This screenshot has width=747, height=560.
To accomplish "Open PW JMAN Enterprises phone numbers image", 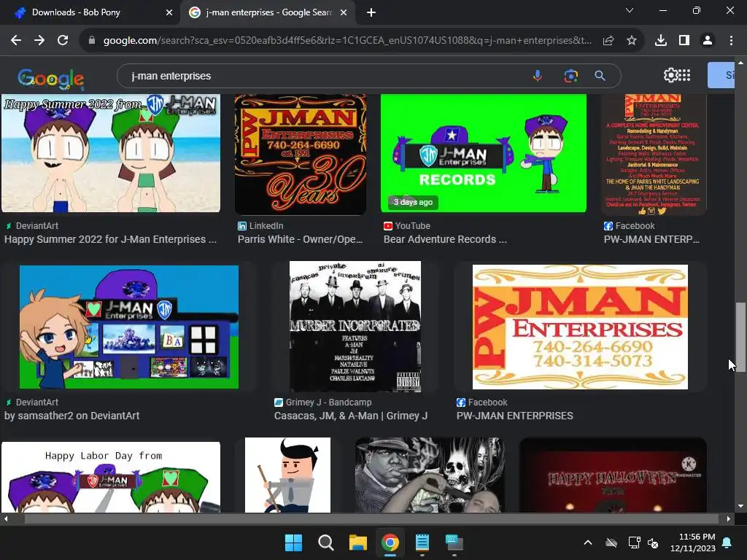I will tap(580, 327).
